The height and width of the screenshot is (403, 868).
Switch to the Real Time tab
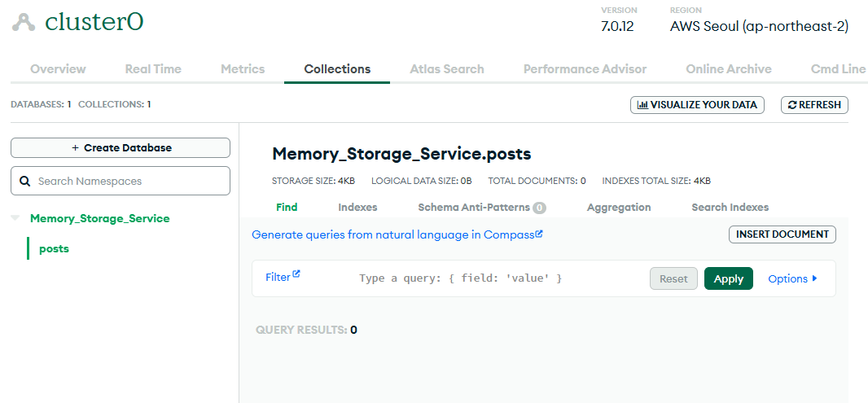153,69
